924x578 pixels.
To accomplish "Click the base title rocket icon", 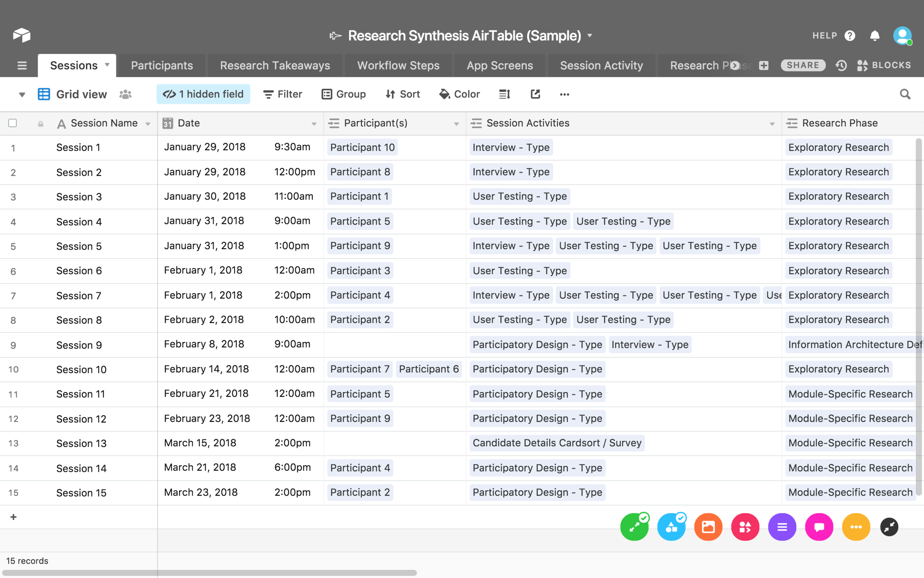I will 335,36.
